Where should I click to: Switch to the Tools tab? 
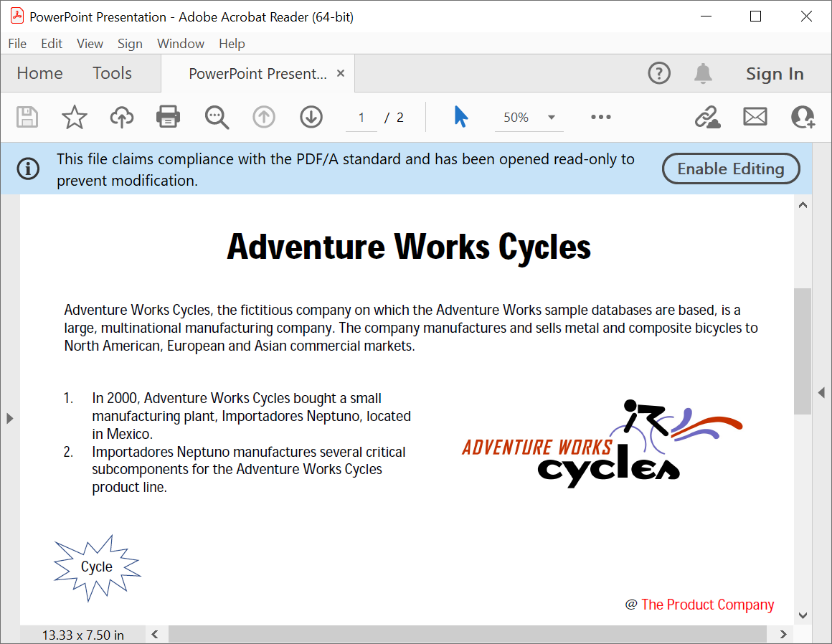pos(112,73)
